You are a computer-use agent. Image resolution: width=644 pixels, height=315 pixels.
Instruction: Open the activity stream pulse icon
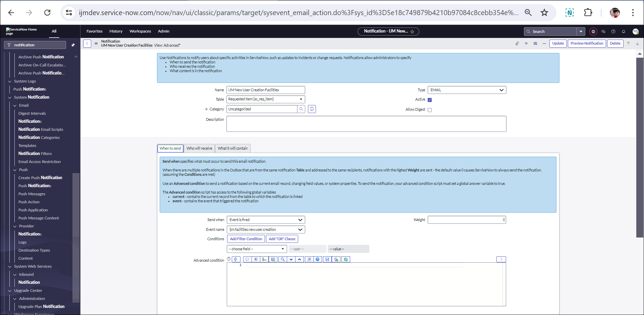click(x=526, y=44)
